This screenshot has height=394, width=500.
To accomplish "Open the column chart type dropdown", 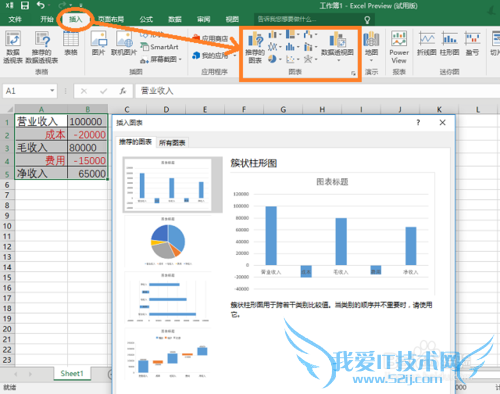I will pos(275,34).
